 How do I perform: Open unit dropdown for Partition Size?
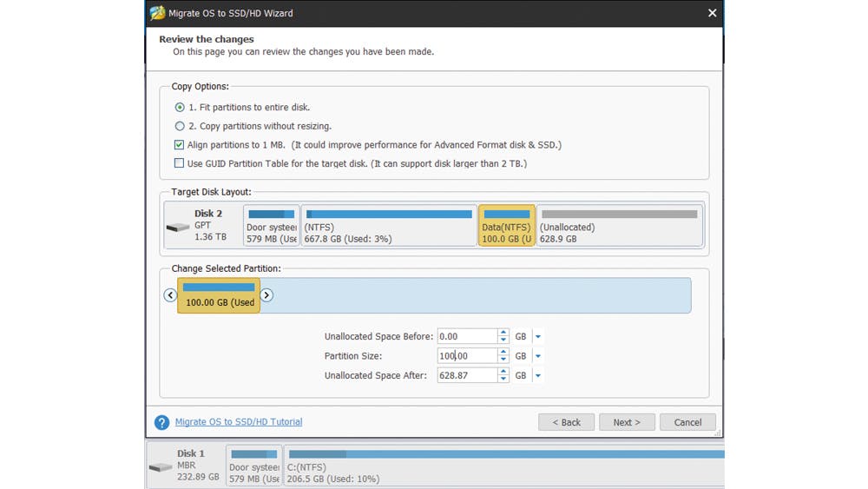(537, 356)
